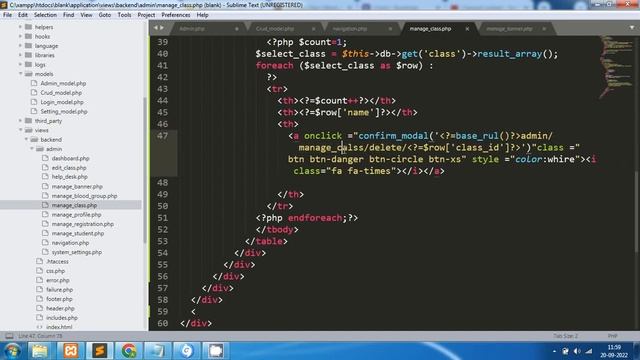Open dashboard.php in sidebar
Image resolution: width=640 pixels, height=360 pixels.
click(x=70, y=158)
